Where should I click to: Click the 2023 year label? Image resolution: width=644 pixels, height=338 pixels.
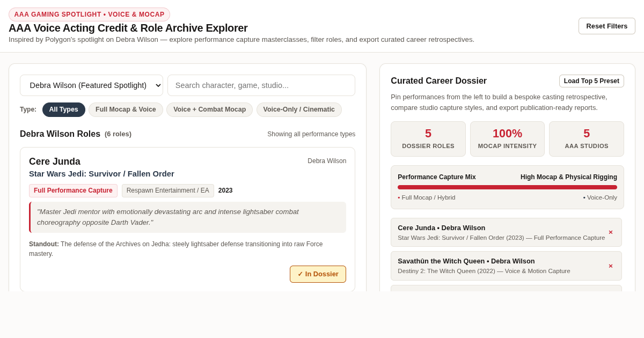(225, 190)
